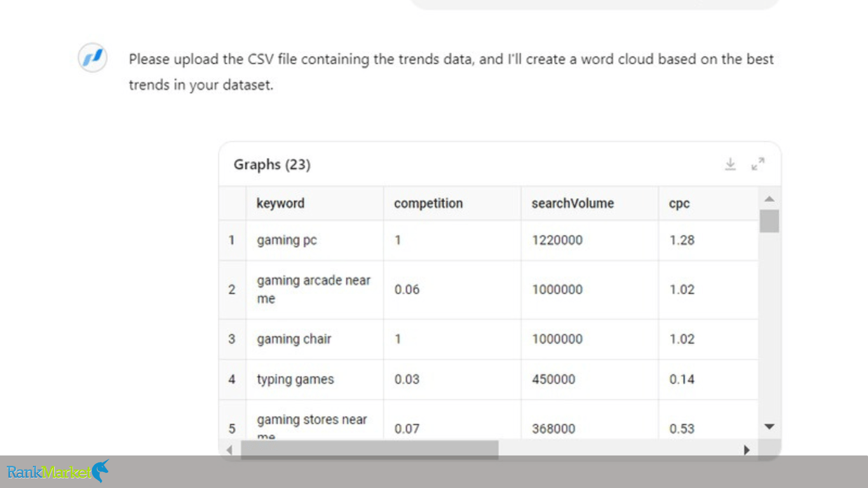Click competition 1 in gaming chair row

[452, 339]
